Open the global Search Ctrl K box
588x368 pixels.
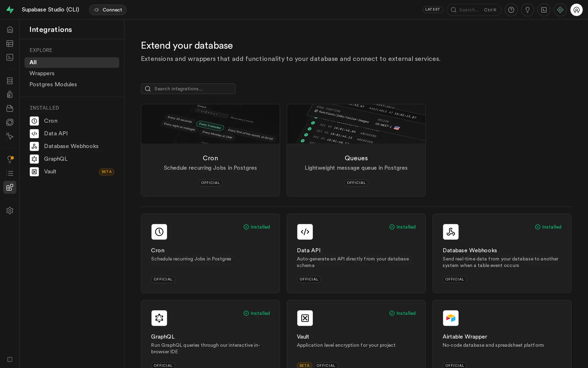(474, 10)
